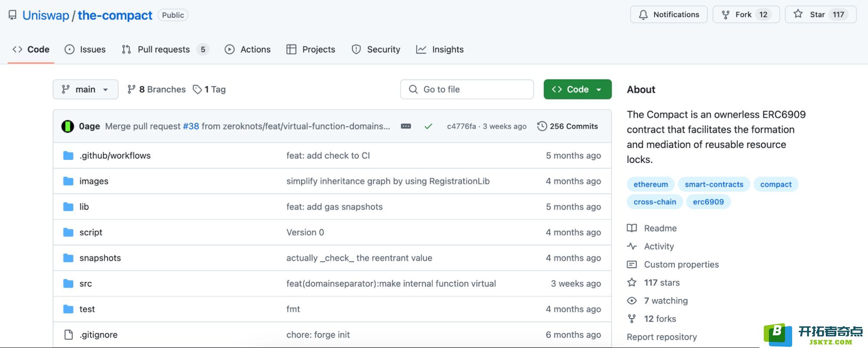View the 8 Branches link
Image resolution: width=868 pixels, height=348 pixels.
[156, 89]
